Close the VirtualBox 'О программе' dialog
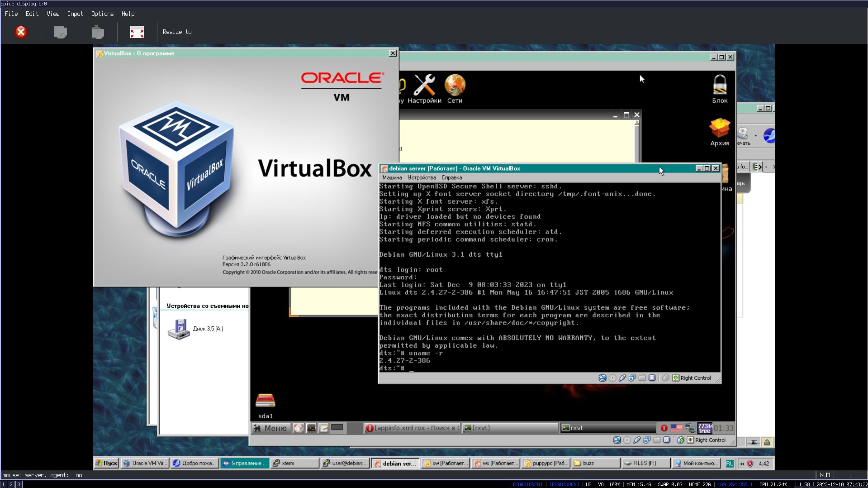Viewport: 868px width, 488px height. pos(393,53)
